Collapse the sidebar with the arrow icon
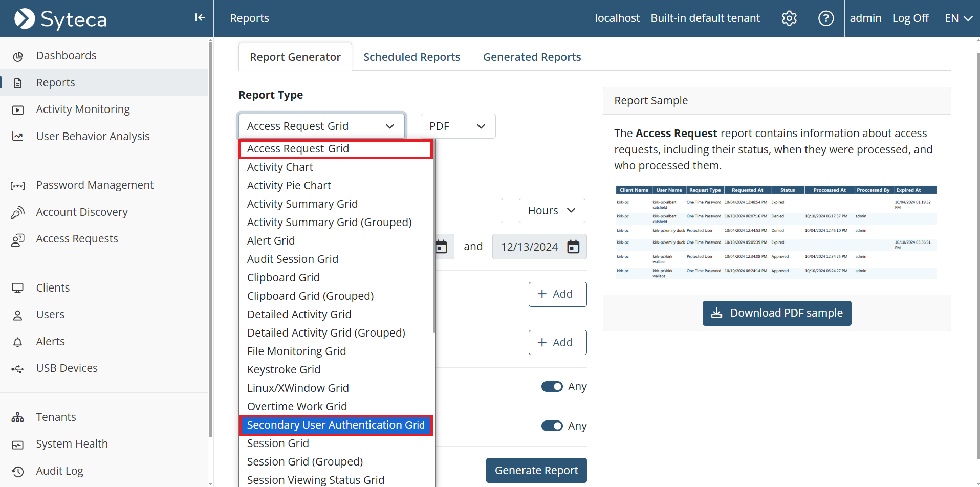Viewport: 980px width, 487px height. (200, 18)
